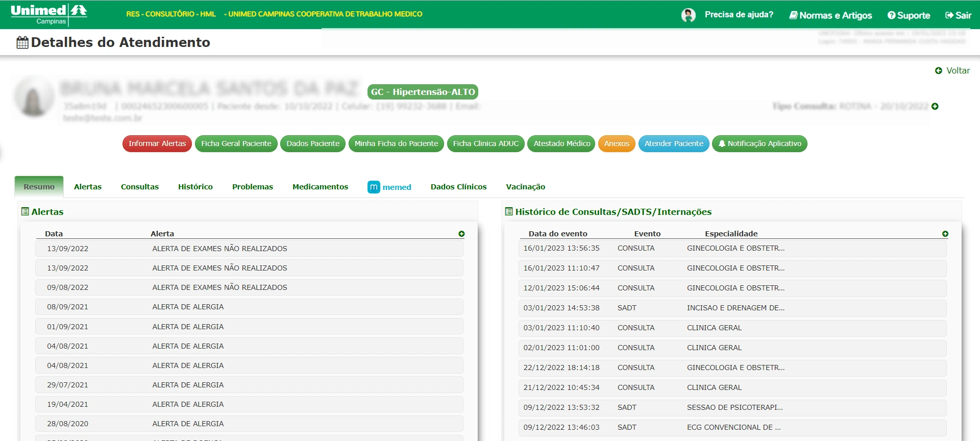This screenshot has height=441, width=980.
Task: Switch to the Dados Clínicos tab
Action: [458, 187]
